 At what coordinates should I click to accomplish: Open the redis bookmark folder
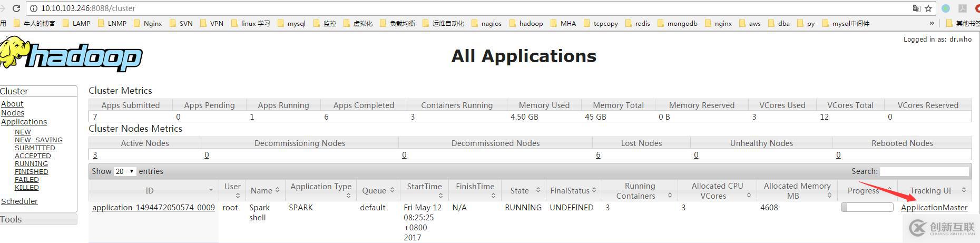[638, 23]
